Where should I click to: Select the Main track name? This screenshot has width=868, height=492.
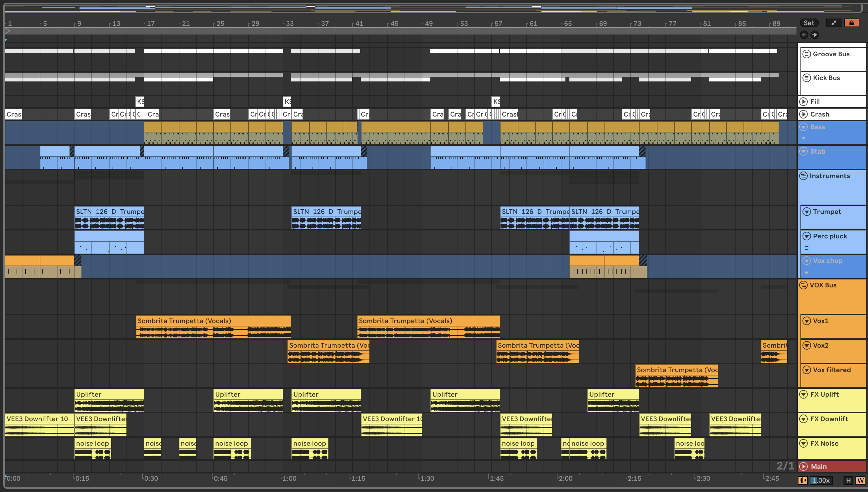tap(819, 467)
